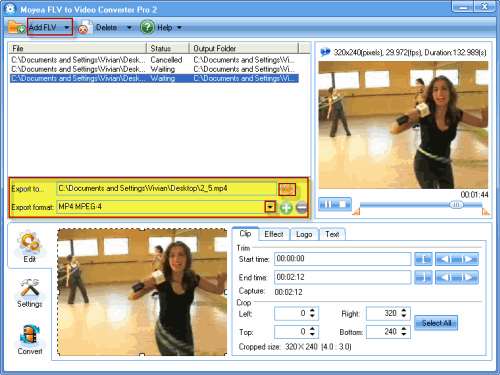Click the set start point bracket button
500x375 pixels.
[423, 259]
